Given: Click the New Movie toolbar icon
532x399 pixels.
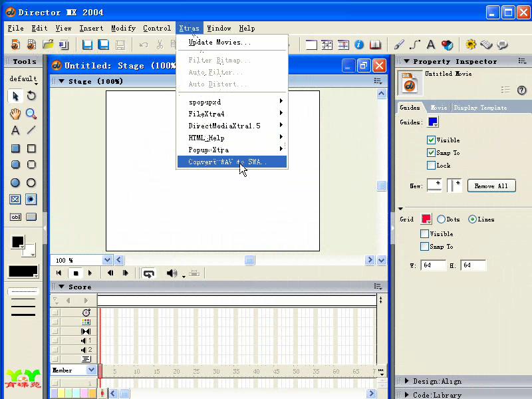Looking at the screenshot, I should click(15, 45).
